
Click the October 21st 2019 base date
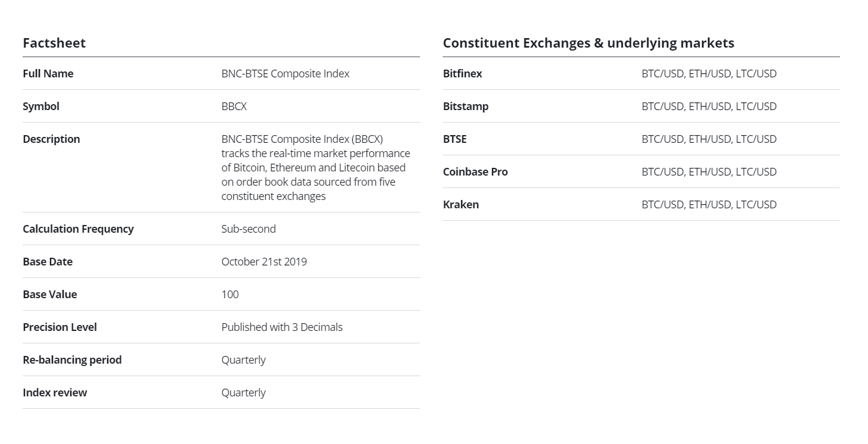click(x=264, y=262)
